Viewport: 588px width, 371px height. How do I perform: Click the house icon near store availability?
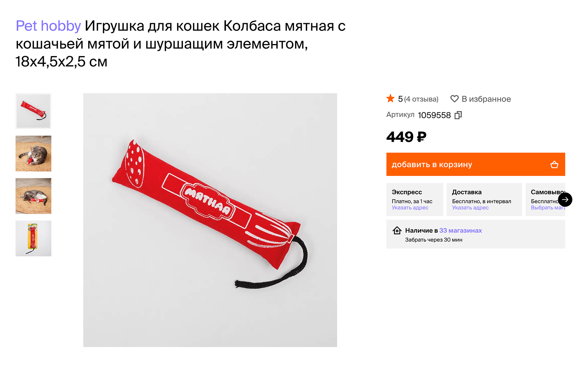click(397, 231)
